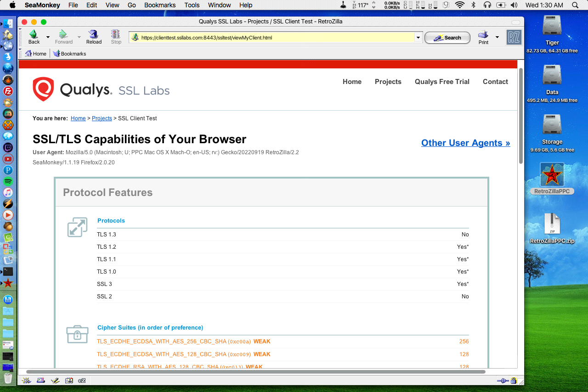This screenshot has width=588, height=392.
Task: Open Terminal from the Dock
Action: (8, 271)
